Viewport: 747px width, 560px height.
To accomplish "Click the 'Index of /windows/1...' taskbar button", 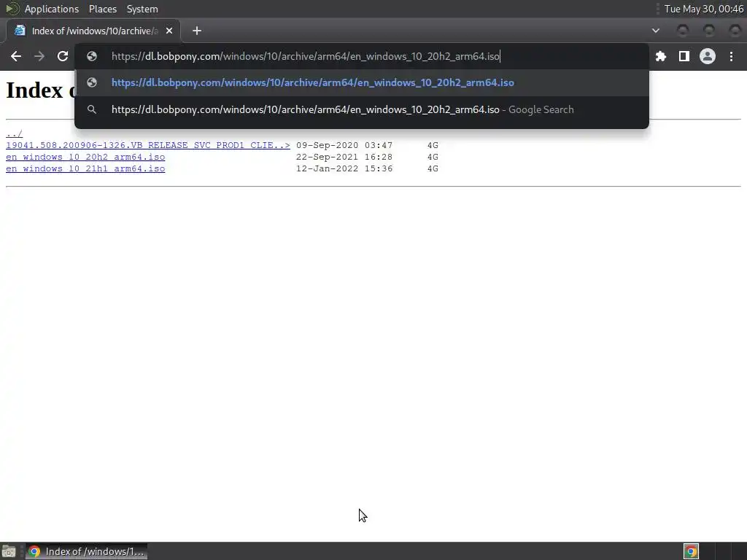I will [x=86, y=551].
